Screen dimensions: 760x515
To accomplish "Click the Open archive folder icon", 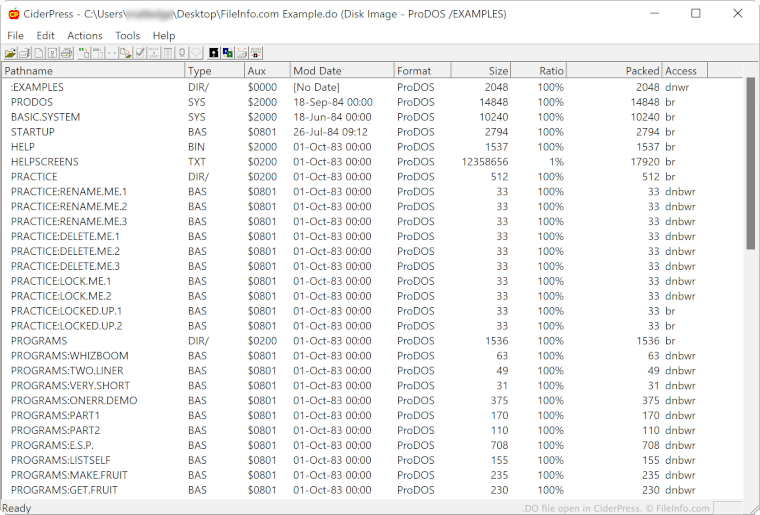I will (x=10, y=53).
